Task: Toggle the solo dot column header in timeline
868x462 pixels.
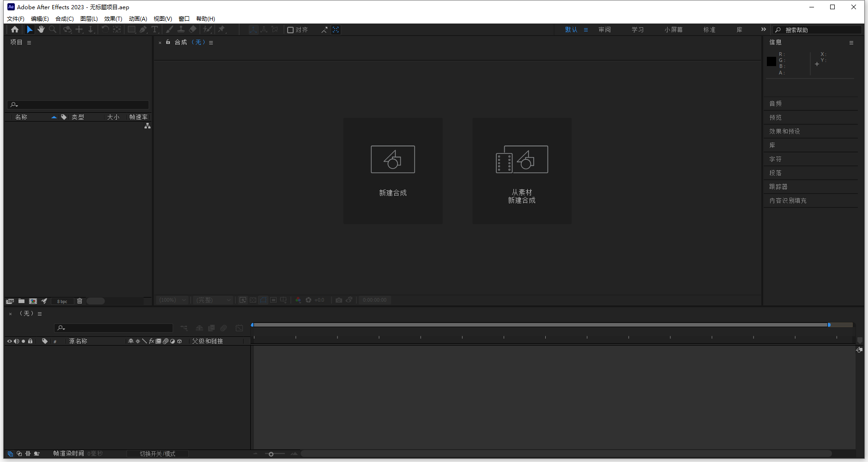Action: [23, 341]
